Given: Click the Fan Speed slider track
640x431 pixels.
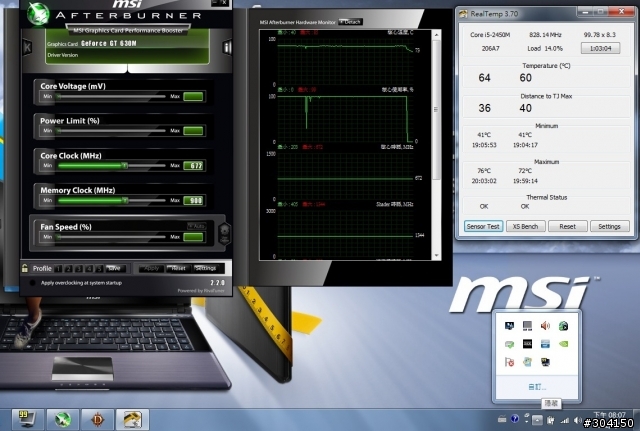Looking at the screenshot, I should (111, 237).
